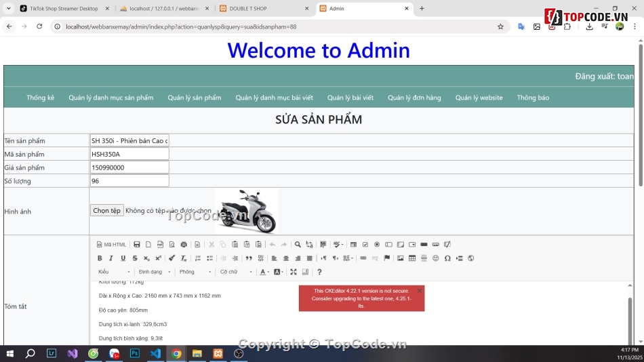Toggle Bold formatting in editor
This screenshot has height=362, width=644.
[100, 258]
